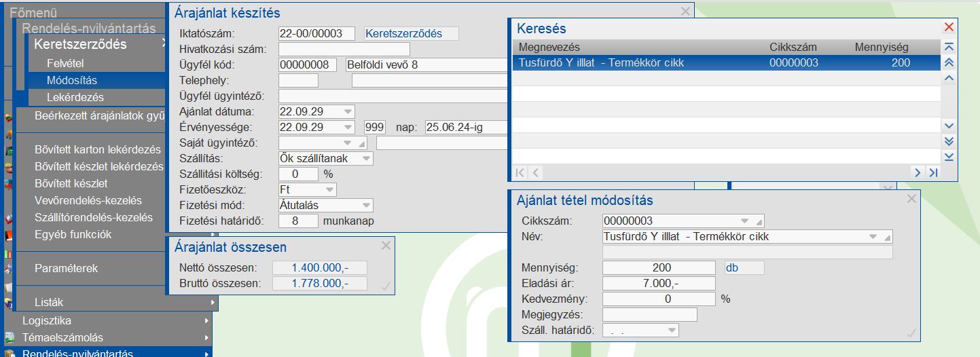
Task: Choose Vevőrendelés-kezelés from the menu
Action: coord(88,200)
